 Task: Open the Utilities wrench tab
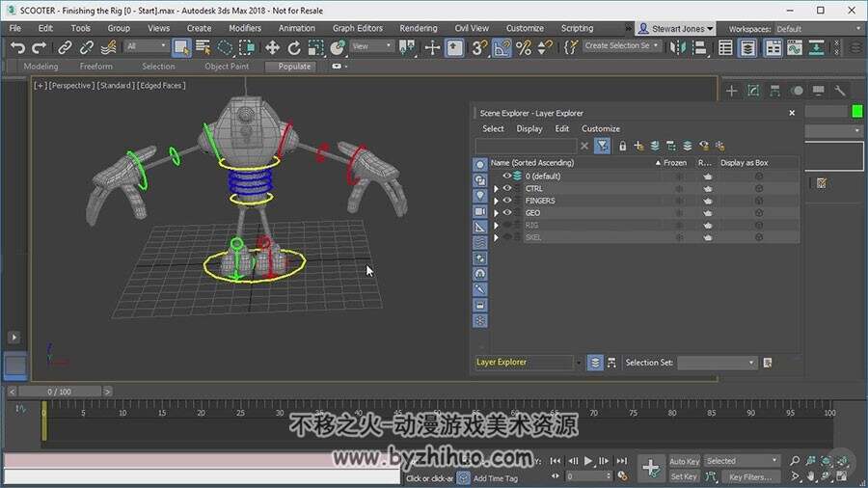click(840, 91)
